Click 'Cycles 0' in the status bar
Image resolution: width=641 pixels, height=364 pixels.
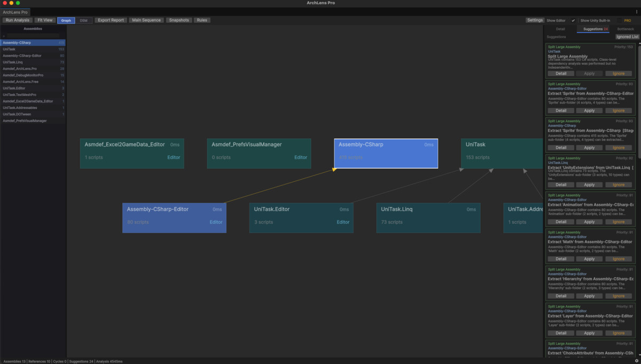click(60, 361)
